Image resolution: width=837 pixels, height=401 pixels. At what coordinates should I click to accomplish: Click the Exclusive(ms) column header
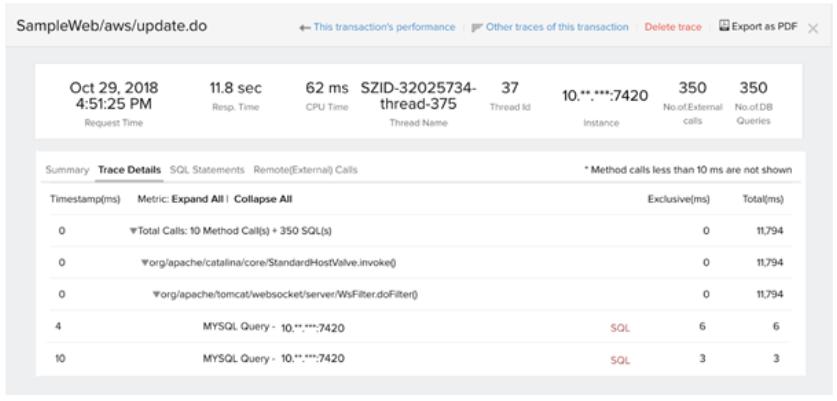(x=678, y=199)
